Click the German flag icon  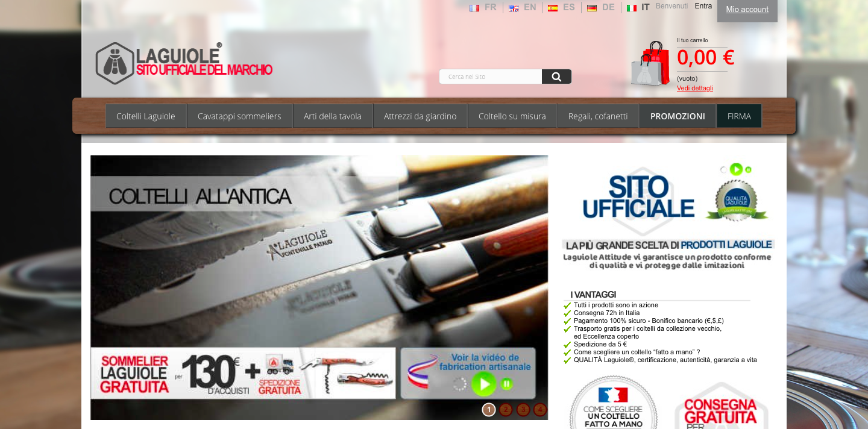click(x=592, y=8)
